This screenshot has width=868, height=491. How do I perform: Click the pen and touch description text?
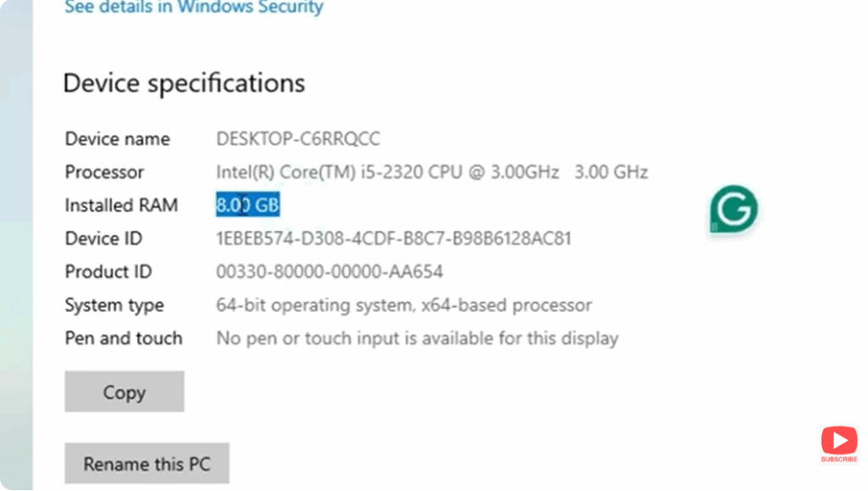click(x=417, y=338)
